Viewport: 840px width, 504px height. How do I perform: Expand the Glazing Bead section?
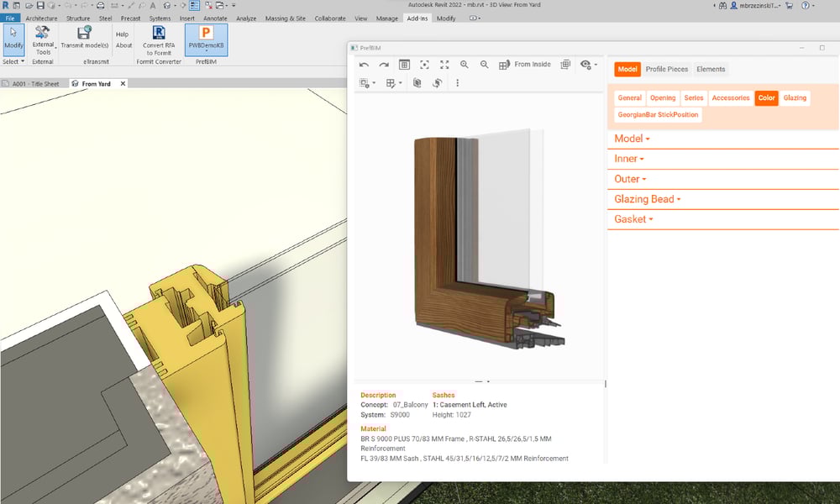click(x=648, y=199)
